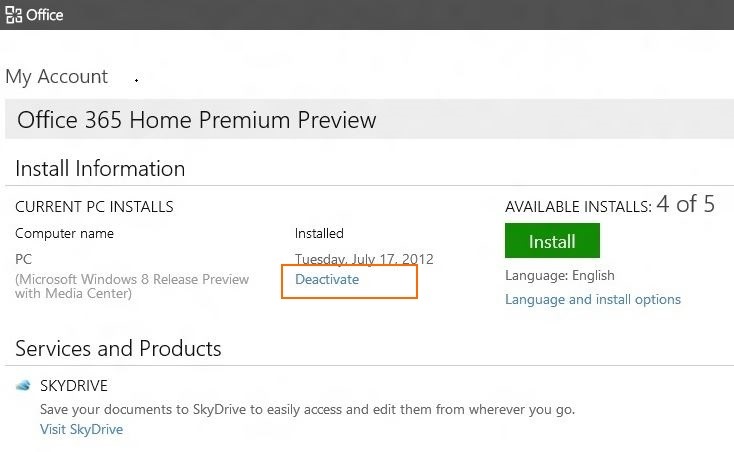The height and width of the screenshot is (452, 734).
Task: Click the AVAILABLE INSTALLS 4 of 5 counter
Action: point(609,204)
